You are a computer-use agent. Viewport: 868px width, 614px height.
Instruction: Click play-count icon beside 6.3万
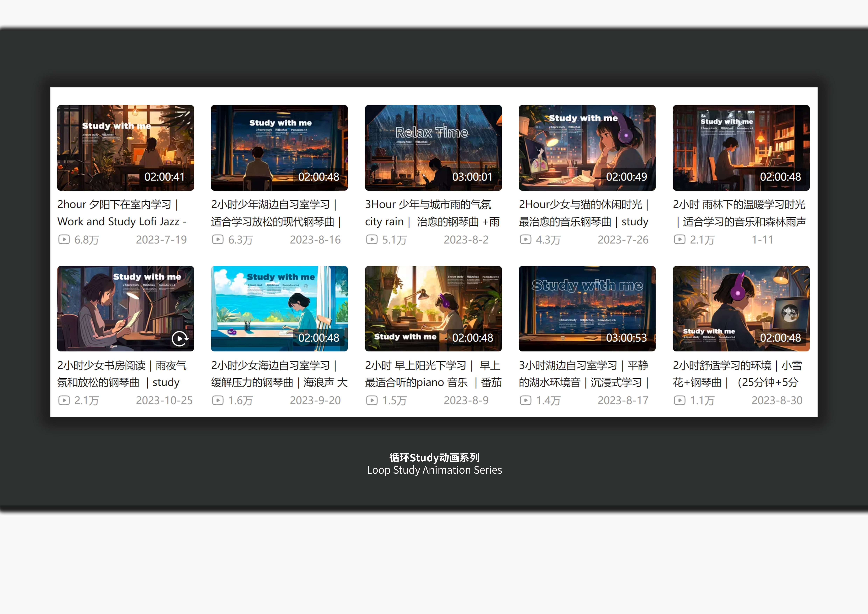coord(218,239)
